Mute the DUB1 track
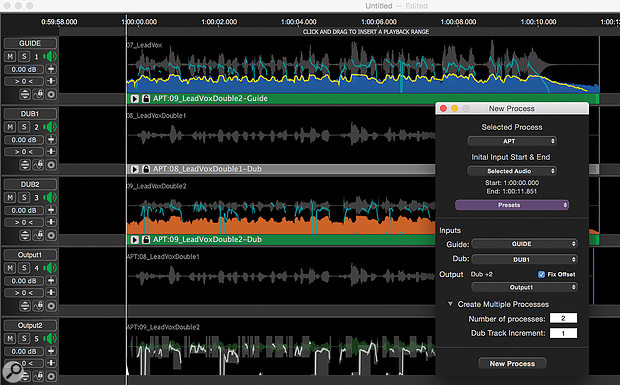This screenshot has width=620, height=385. coord(10,127)
